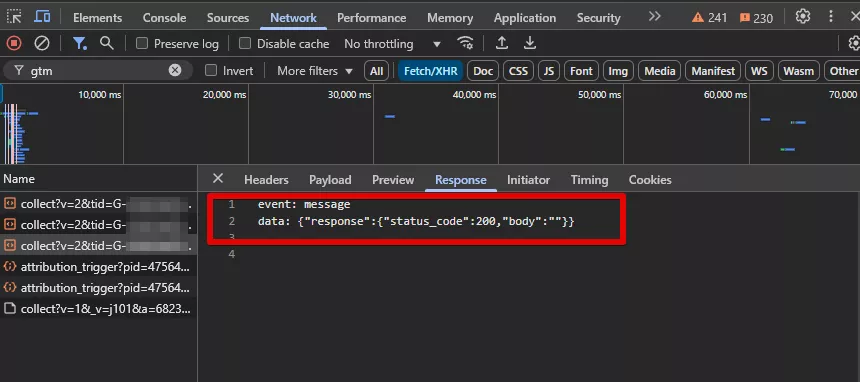Sort by the Name column header
The width and height of the screenshot is (860, 382).
(x=99, y=178)
